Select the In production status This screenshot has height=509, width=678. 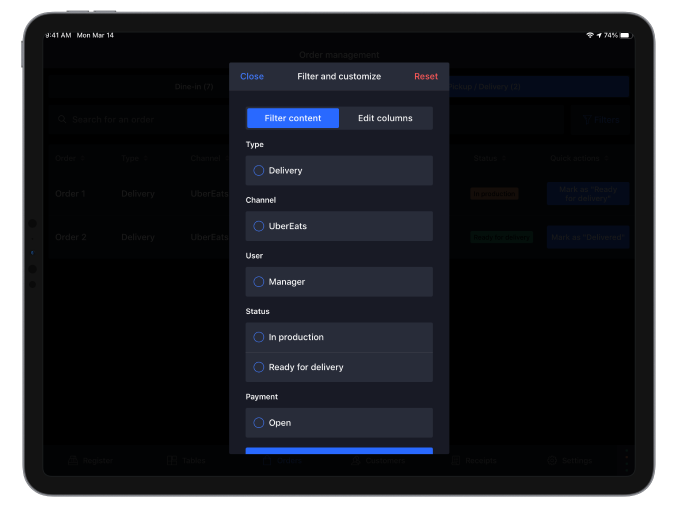tap(259, 338)
